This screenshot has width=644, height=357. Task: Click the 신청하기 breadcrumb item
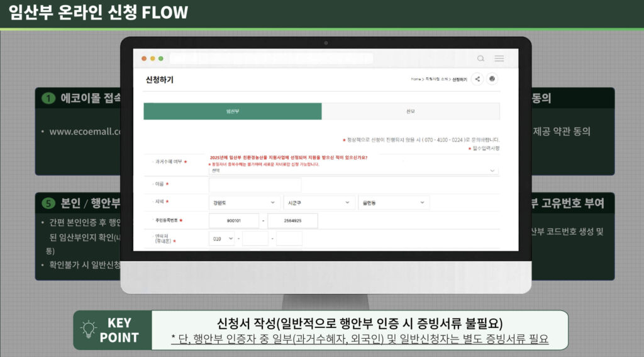pos(460,79)
